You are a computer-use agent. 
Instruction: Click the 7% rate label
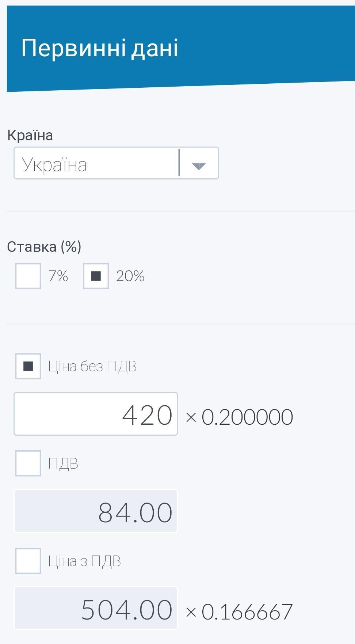pyautogui.click(x=58, y=276)
